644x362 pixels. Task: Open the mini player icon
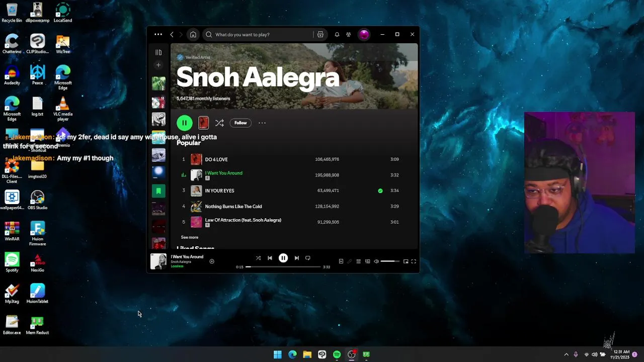pos(406,261)
